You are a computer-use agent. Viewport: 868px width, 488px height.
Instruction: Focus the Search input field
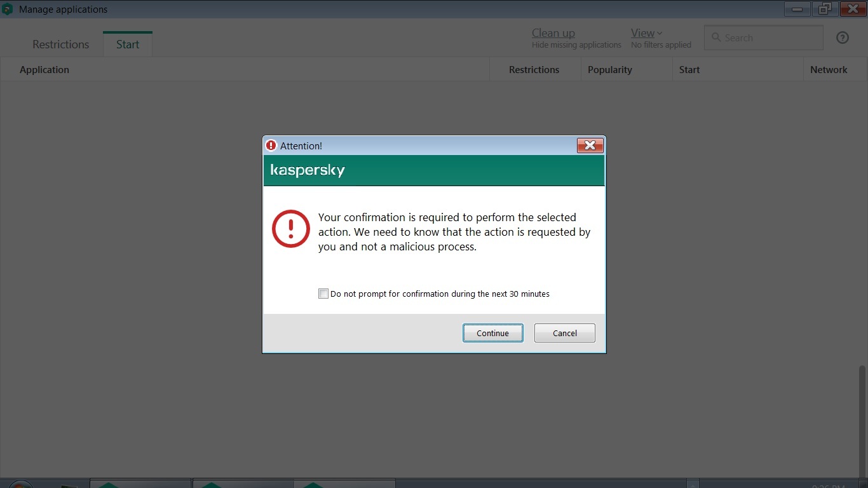click(x=763, y=38)
